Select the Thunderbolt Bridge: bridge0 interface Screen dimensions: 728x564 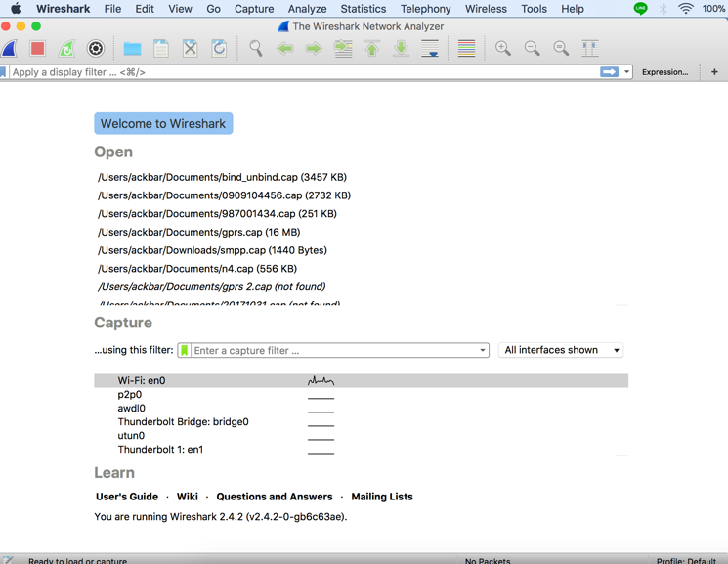tap(361, 422)
